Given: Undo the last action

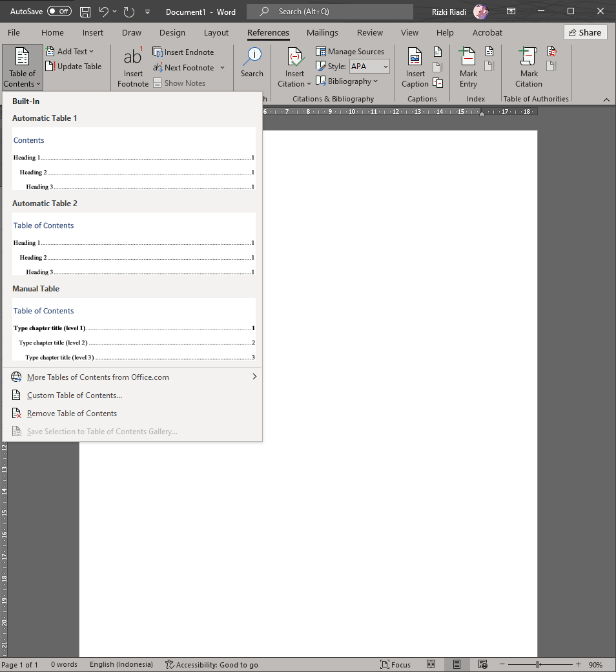Looking at the screenshot, I should (x=103, y=12).
